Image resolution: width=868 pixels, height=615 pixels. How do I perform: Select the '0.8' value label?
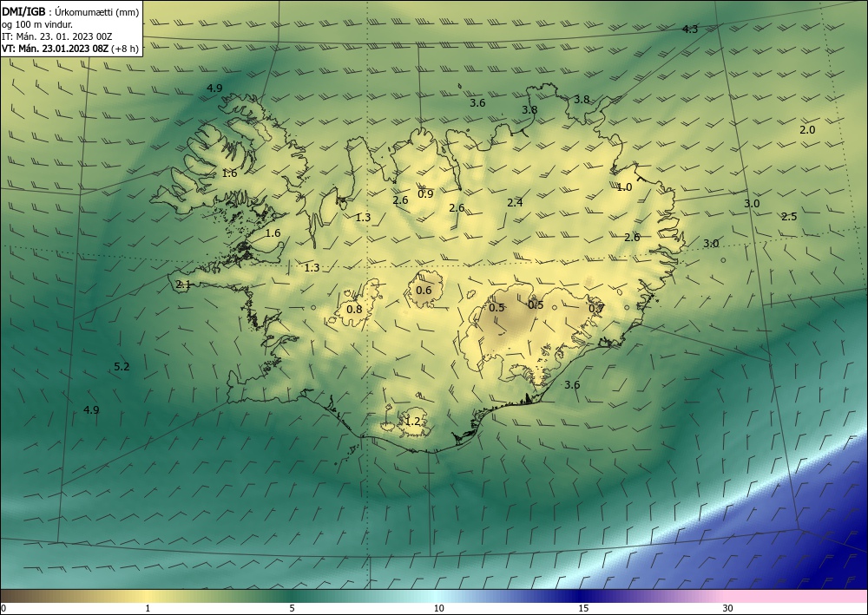click(x=354, y=310)
